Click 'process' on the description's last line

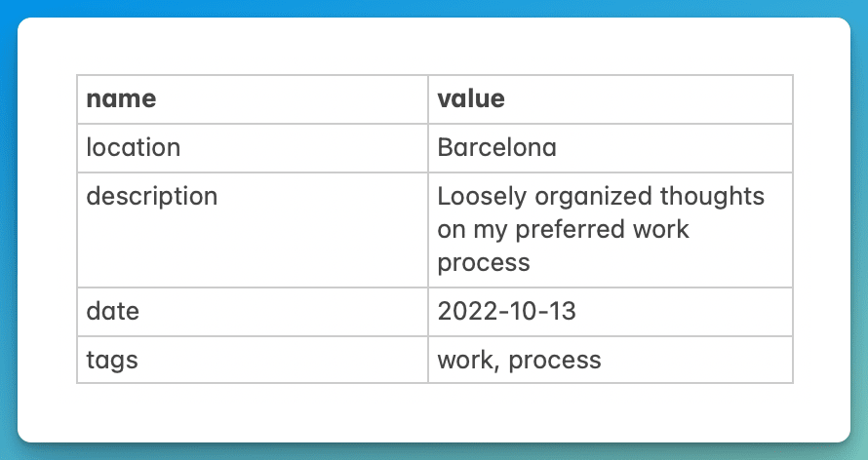(x=484, y=264)
